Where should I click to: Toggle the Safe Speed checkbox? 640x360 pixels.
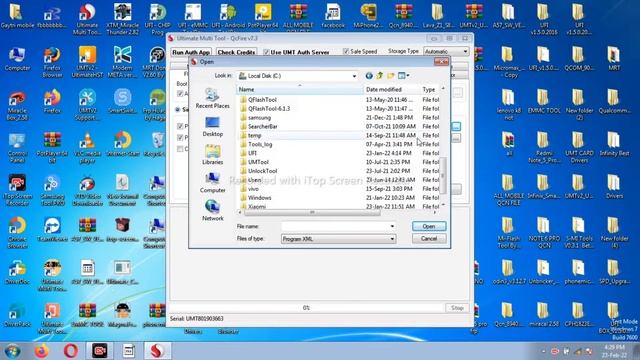coord(346,51)
